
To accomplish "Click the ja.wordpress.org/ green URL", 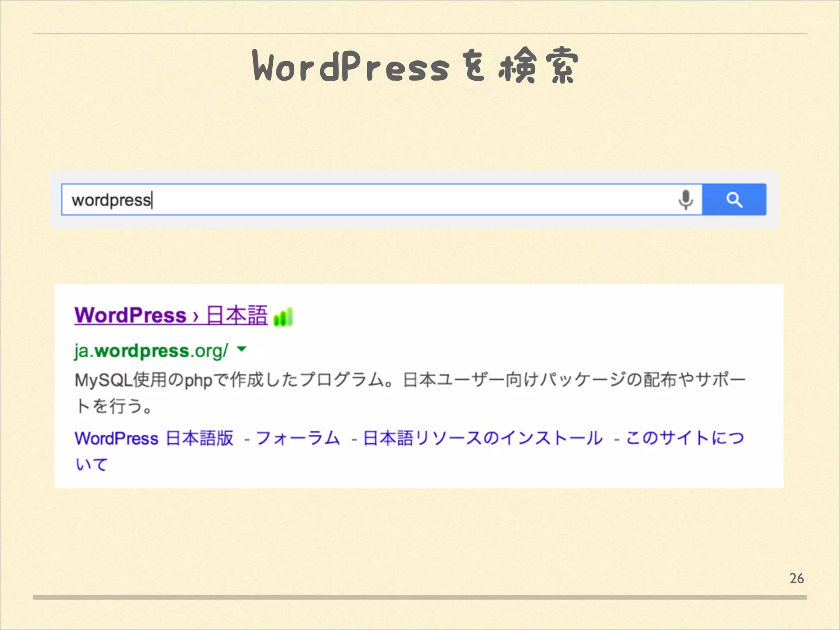I will click(151, 351).
